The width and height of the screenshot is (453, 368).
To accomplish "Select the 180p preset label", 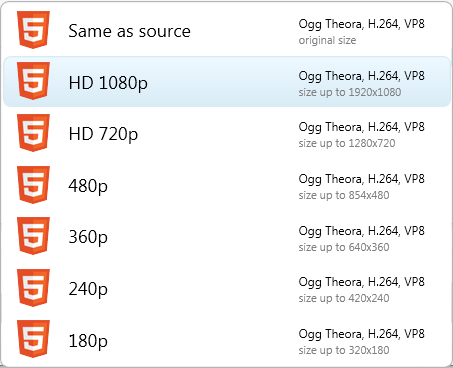I will [88, 341].
